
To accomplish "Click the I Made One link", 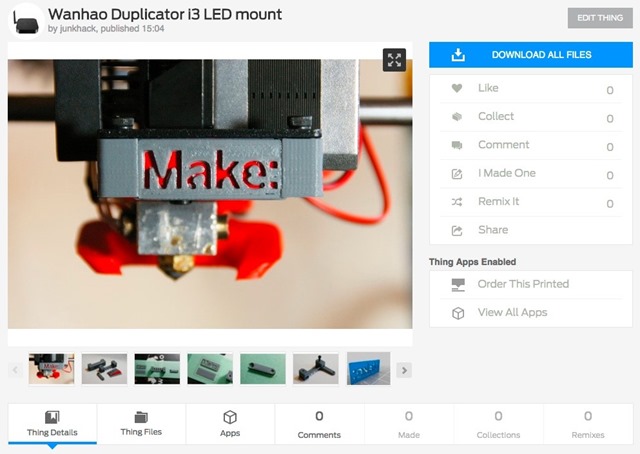I will (507, 173).
